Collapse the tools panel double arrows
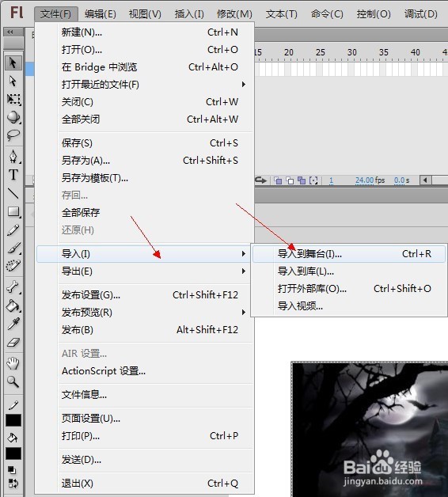Viewport: 448px width, 497px height. (10, 32)
